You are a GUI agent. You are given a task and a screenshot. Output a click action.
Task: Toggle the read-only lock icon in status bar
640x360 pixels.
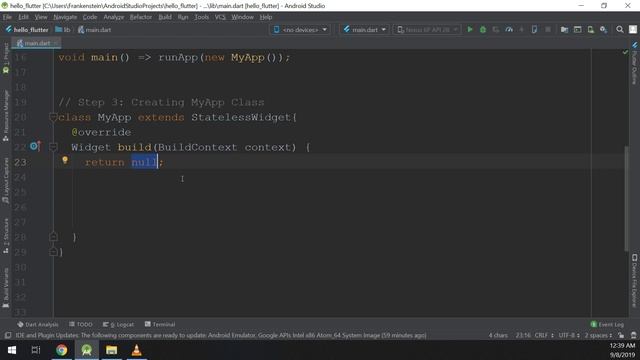click(x=621, y=335)
